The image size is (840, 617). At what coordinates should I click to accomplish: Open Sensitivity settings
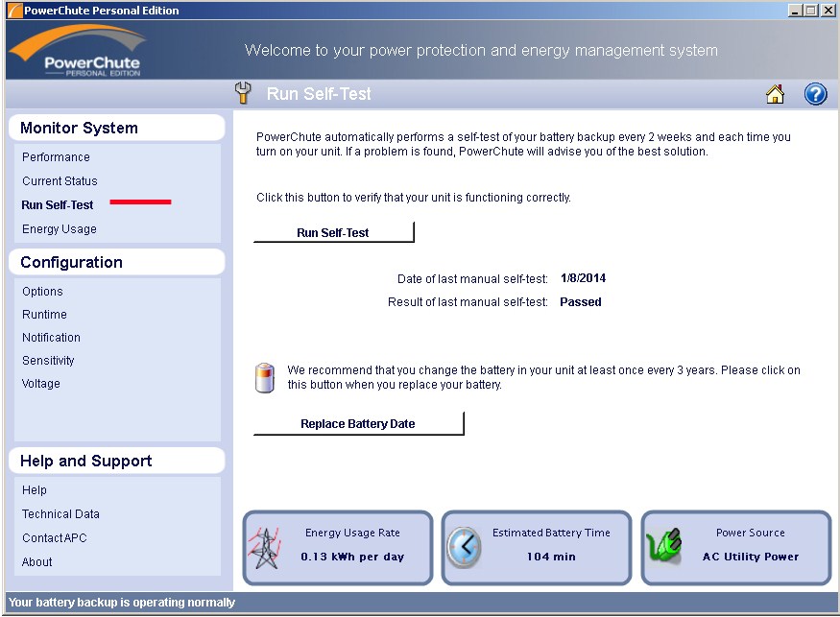(48, 361)
